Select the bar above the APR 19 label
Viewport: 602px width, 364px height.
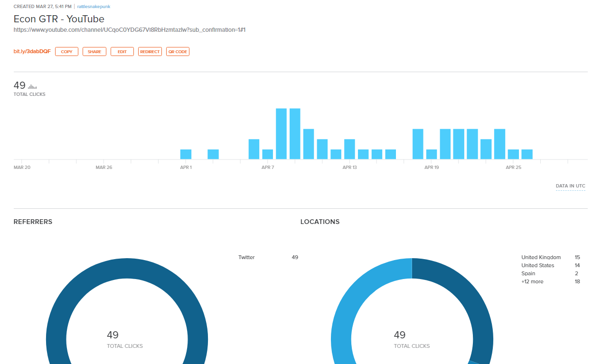pos(432,154)
